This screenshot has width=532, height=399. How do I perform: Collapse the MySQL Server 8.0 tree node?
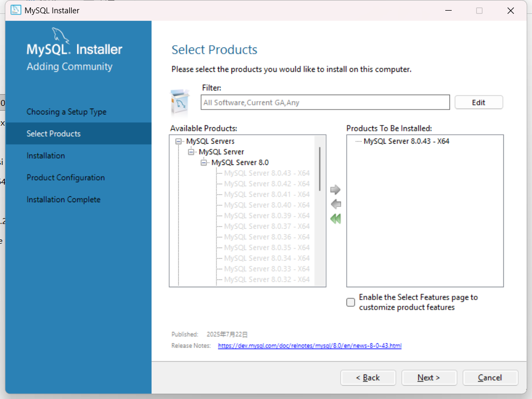click(x=204, y=163)
